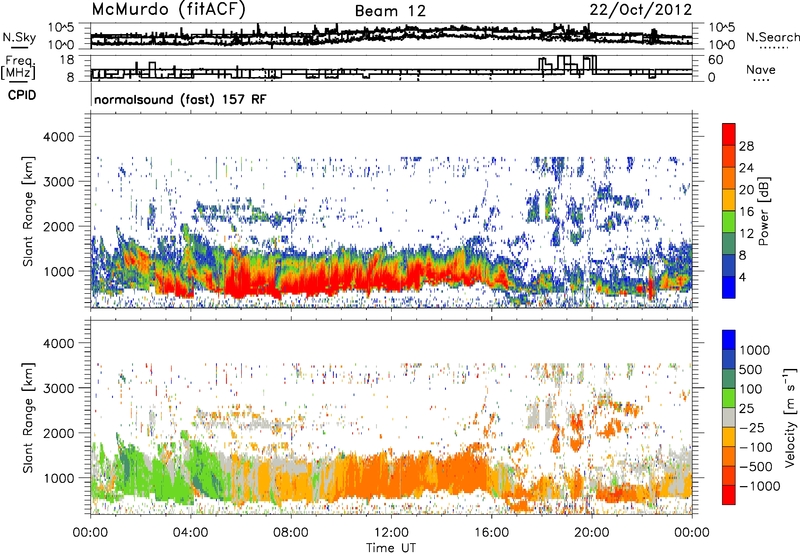Select the gray −25 to 25 Velocity segment
Image resolution: width=800 pixels, height=554 pixels.
(x=729, y=417)
